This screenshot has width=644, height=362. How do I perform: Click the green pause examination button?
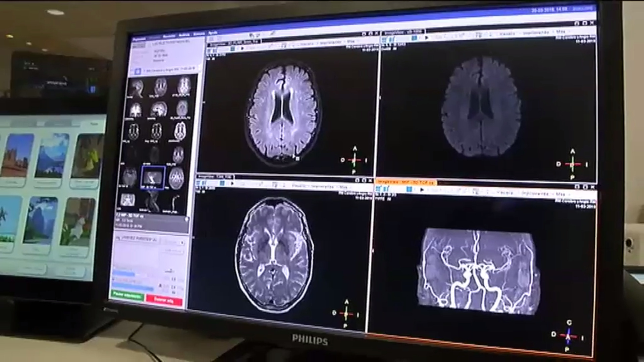[127, 295]
